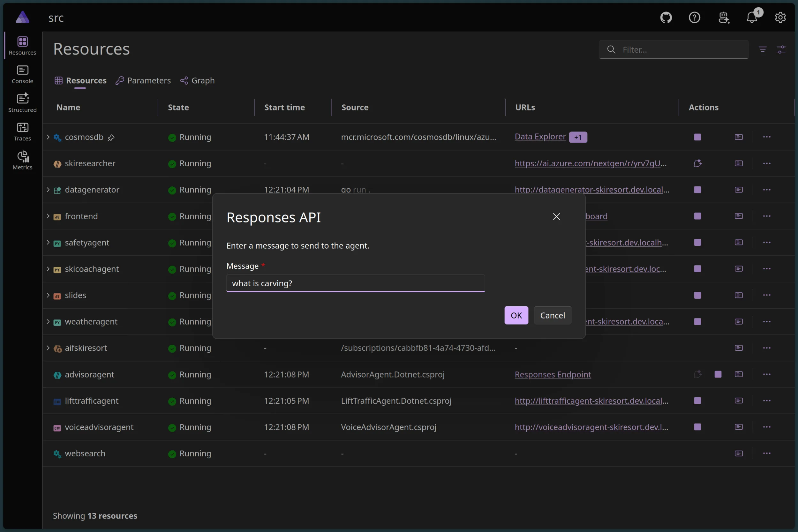Open console logs for frontend
Screen dimensions: 798x532
(739, 216)
